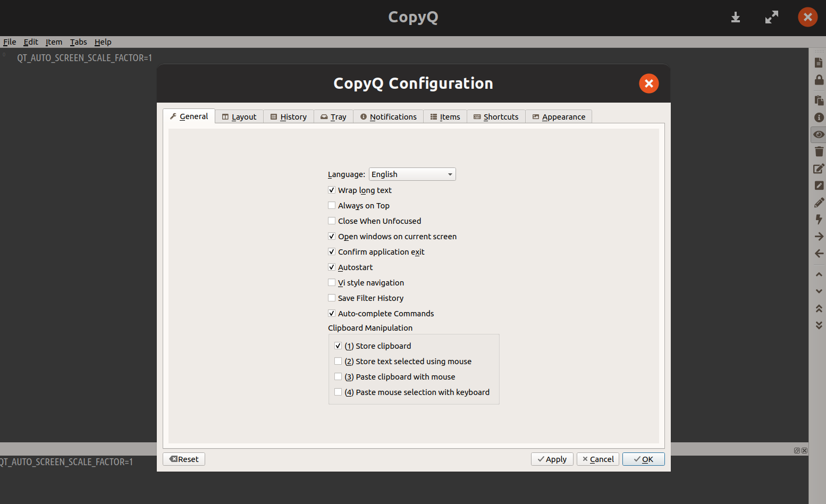826x504 pixels.
Task: Click the edit notes filled-square pencil icon
Action: pos(819,186)
